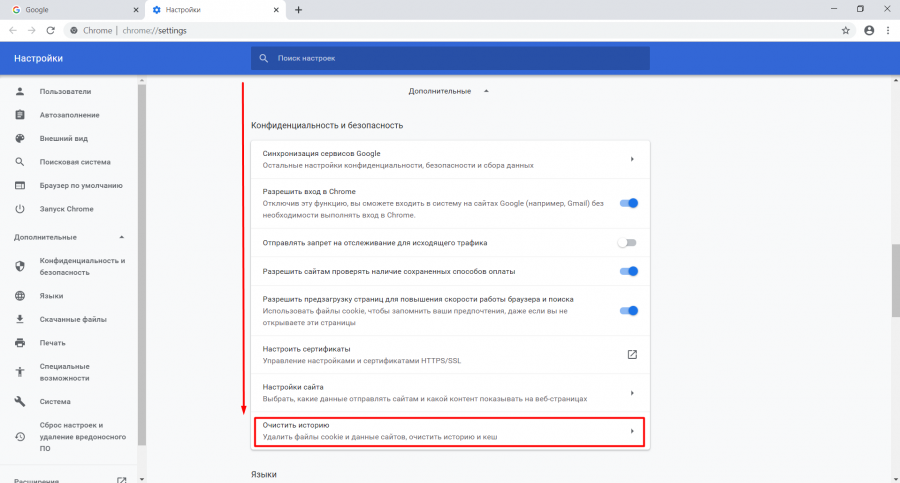Open the Chrome profile avatar icon
This screenshot has width=900, height=483.
pyautogui.click(x=868, y=30)
